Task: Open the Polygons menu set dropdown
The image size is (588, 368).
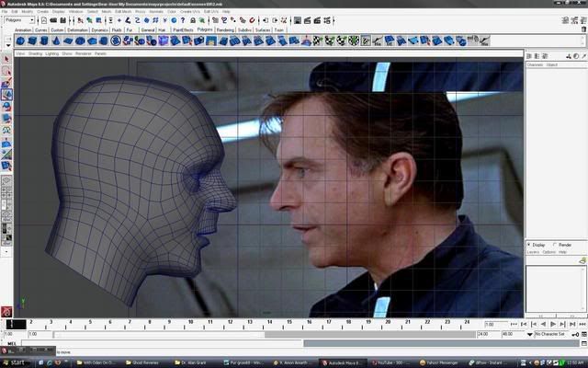Action: tap(19, 20)
